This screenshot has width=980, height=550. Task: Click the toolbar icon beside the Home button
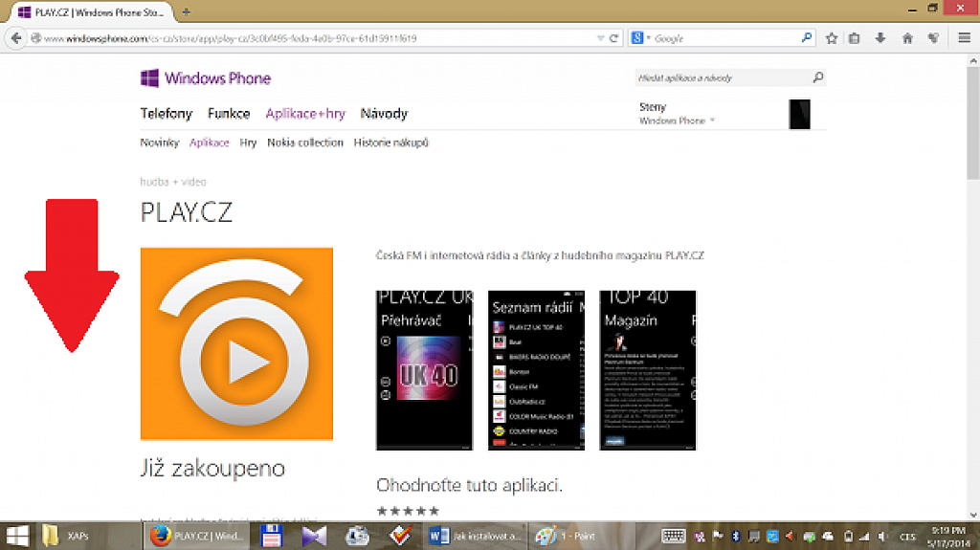coord(934,38)
